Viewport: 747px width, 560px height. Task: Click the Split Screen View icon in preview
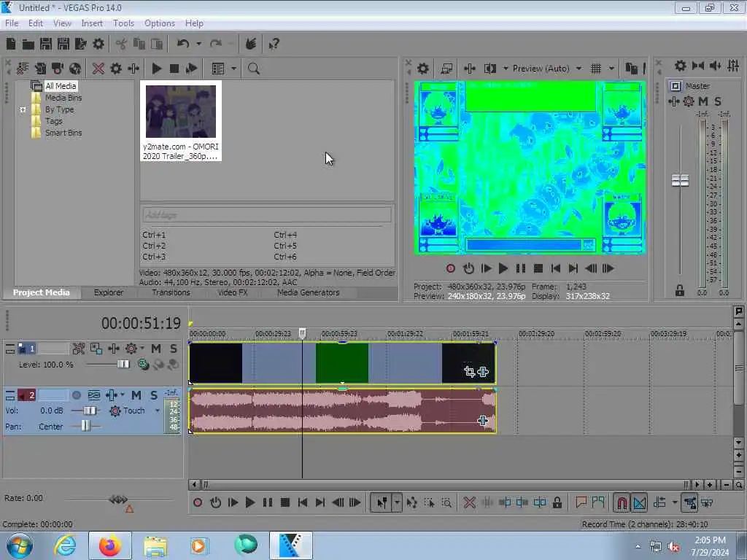490,69
